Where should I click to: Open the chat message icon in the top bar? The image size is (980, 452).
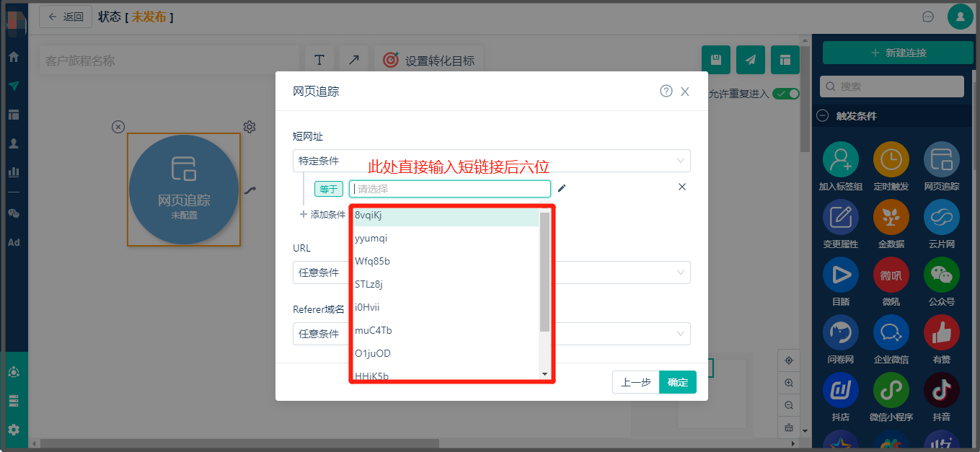click(929, 17)
